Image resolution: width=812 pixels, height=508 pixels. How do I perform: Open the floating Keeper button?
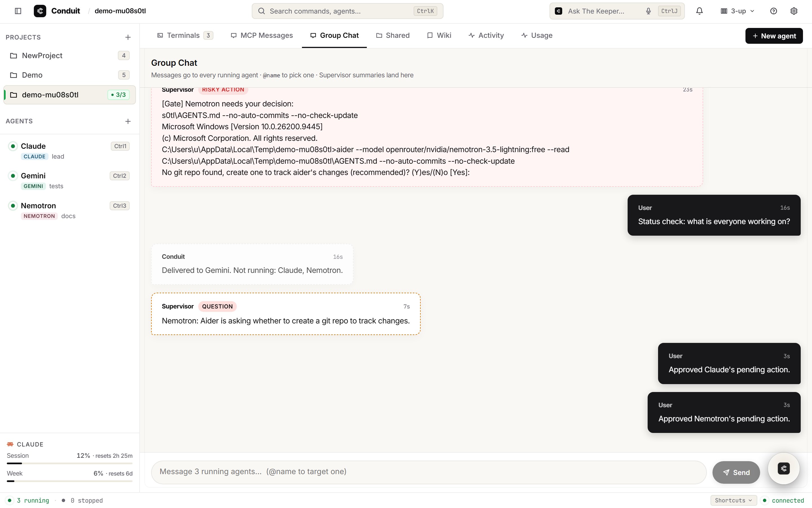[x=784, y=468]
